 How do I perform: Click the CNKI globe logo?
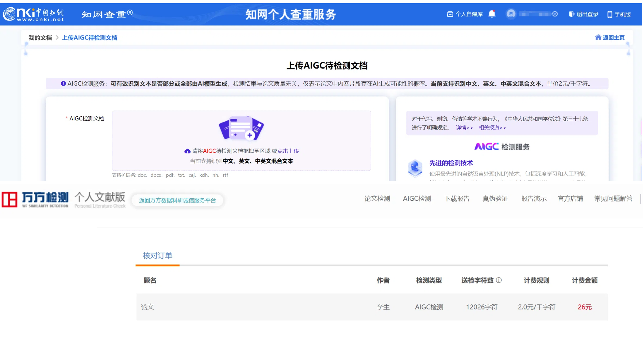[9, 14]
